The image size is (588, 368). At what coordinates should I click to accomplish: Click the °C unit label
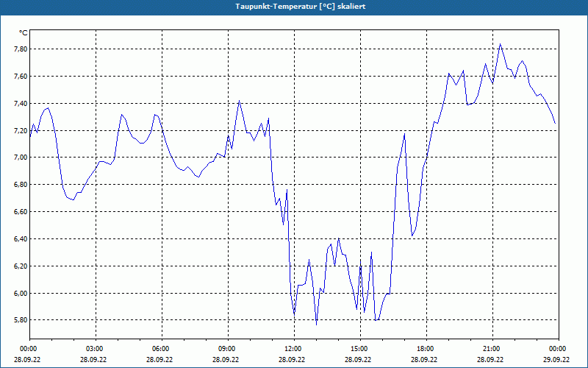(23, 33)
